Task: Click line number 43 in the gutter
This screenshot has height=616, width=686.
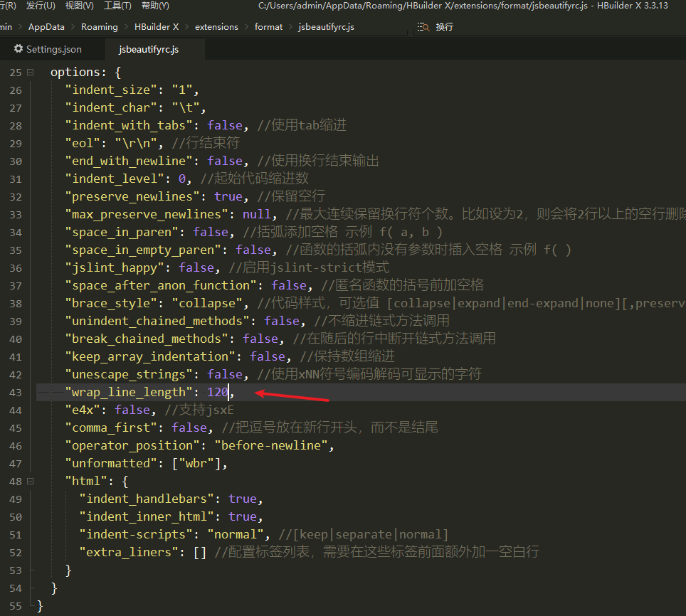Action: (x=15, y=392)
